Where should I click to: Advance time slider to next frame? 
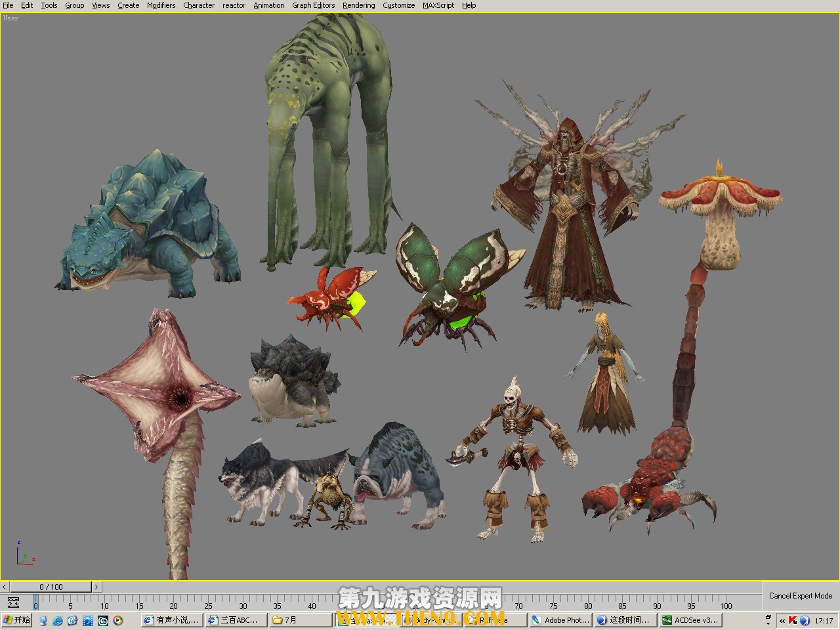[96, 587]
